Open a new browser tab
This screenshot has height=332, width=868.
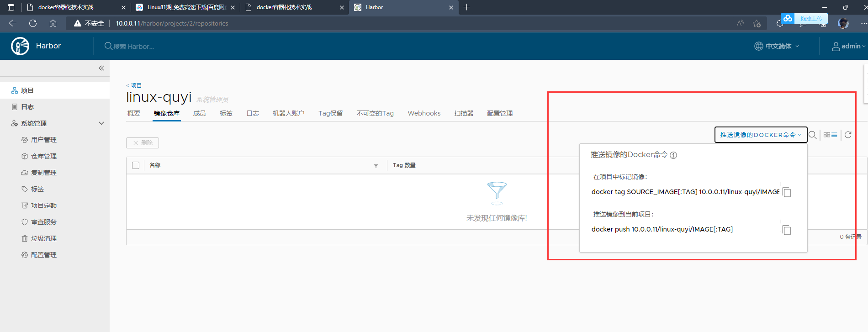click(x=466, y=7)
